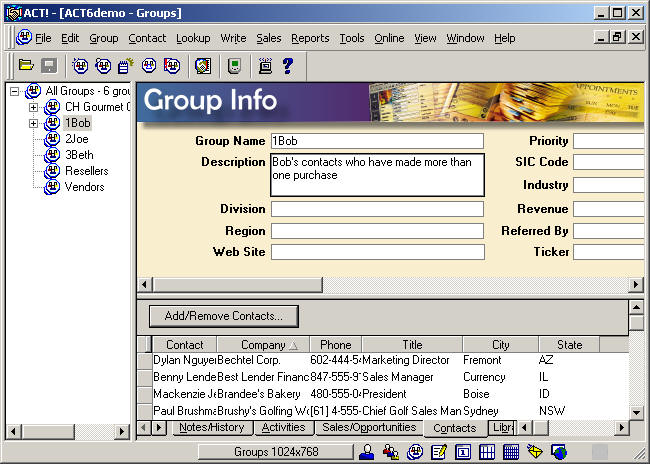
Task: Click the Groups view status bar icon
Action: point(415,452)
